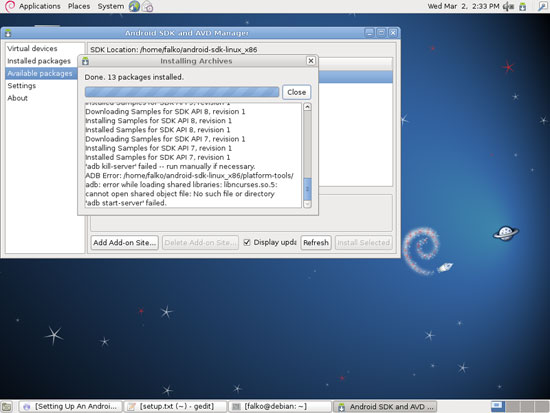The width and height of the screenshot is (550, 413).
Task: Click log line Downloading Samples for SDK API 8
Action: pyautogui.click(x=165, y=112)
